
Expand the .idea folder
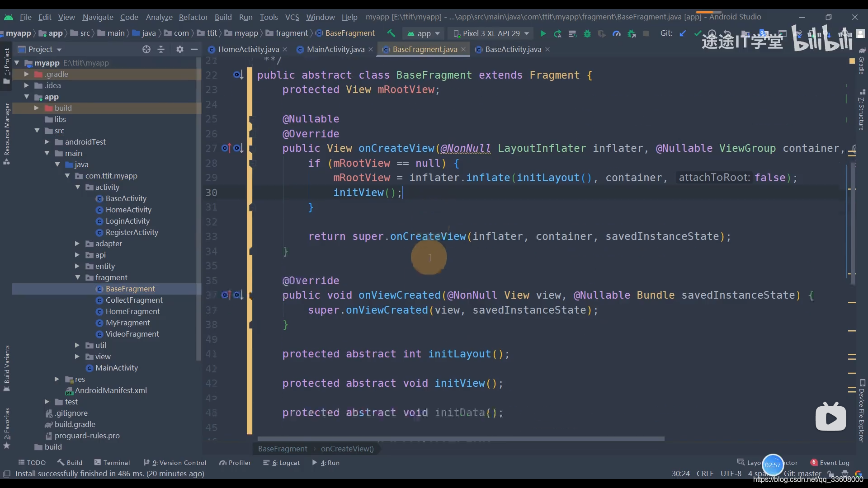[26, 85]
